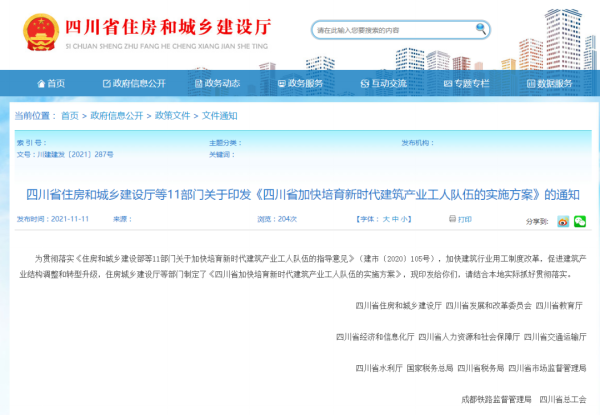
Task: Click 首页 in the breadcrumb
Action: click(x=69, y=116)
